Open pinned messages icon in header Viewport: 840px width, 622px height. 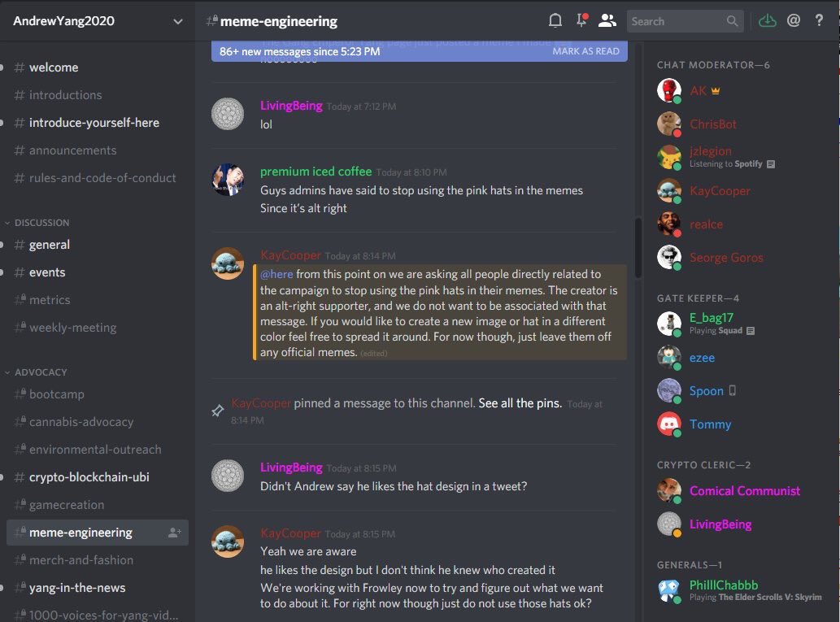[x=581, y=20]
